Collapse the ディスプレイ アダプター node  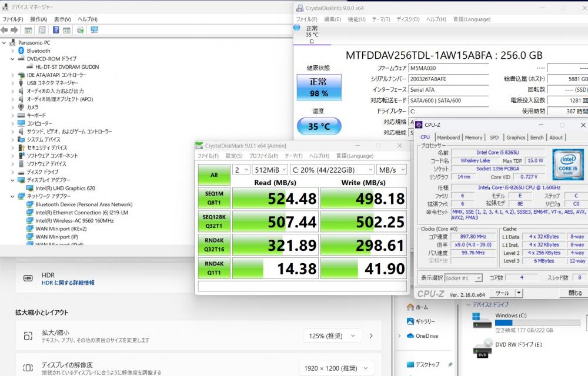[13, 180]
